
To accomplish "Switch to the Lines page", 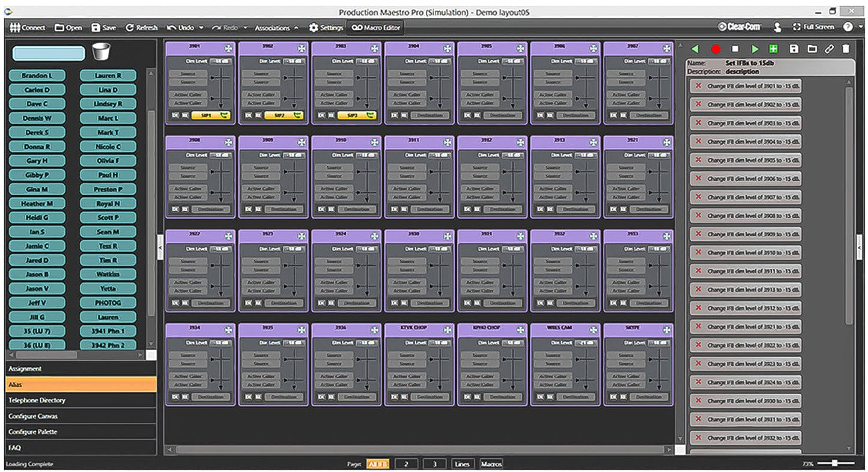I will tap(463, 464).
